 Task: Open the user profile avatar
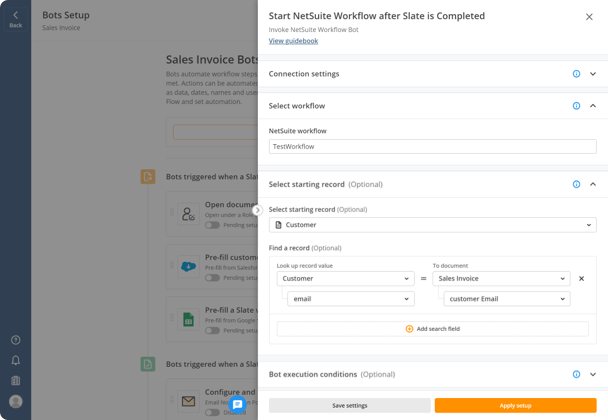[16, 401]
